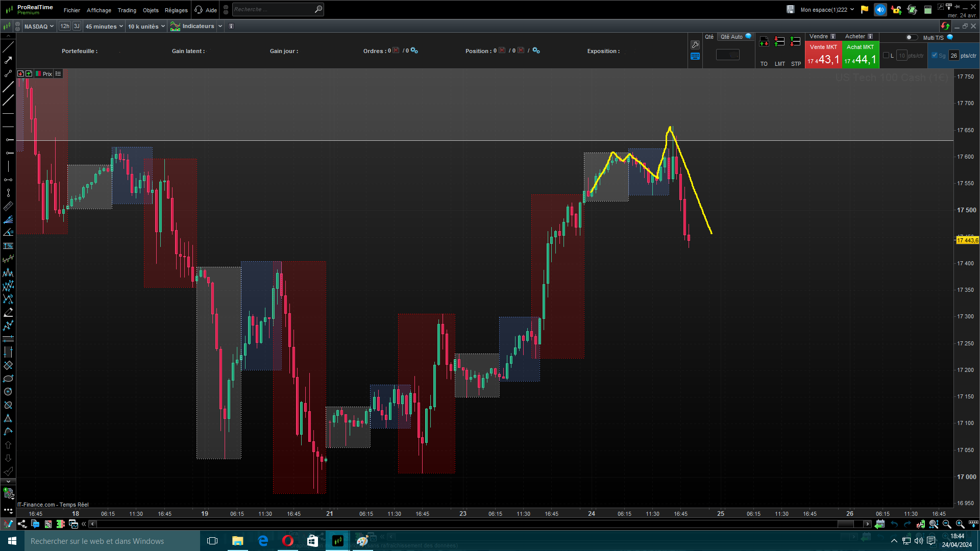
Task: Click the red Vente MKT button
Action: (x=823, y=55)
